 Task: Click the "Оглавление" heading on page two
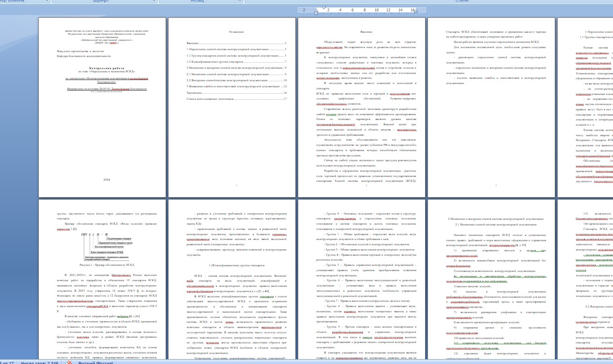point(236,32)
